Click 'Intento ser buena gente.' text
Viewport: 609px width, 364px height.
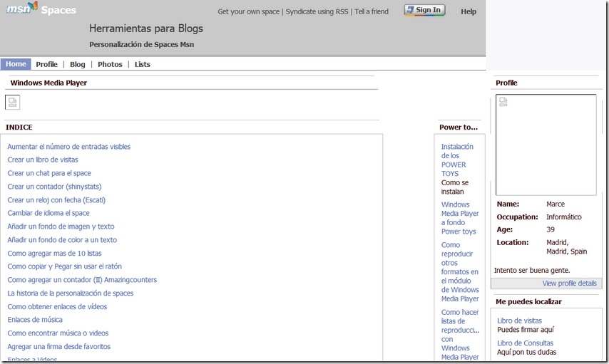(x=532, y=271)
